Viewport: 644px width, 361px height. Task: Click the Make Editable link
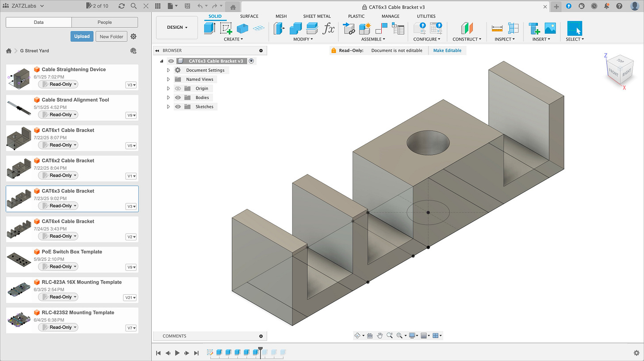click(x=447, y=50)
